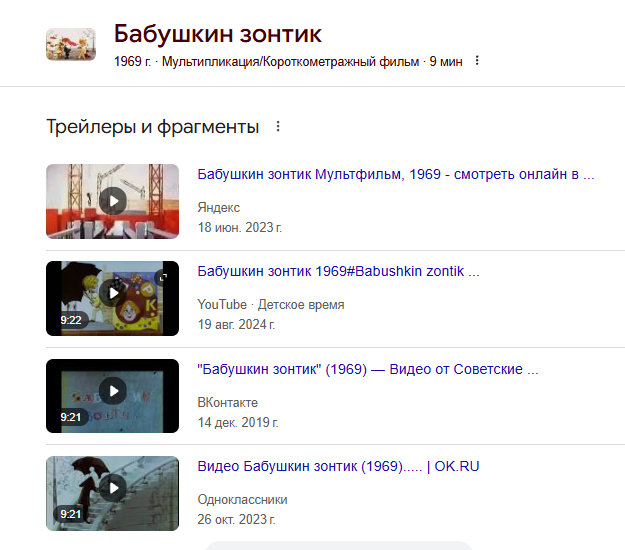Click the source label "Яндекс"
Viewport: 625px width, 550px height.
(218, 208)
